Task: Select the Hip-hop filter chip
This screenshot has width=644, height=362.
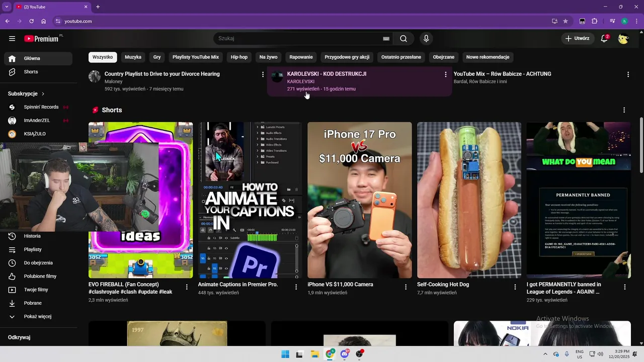Action: coord(239,57)
